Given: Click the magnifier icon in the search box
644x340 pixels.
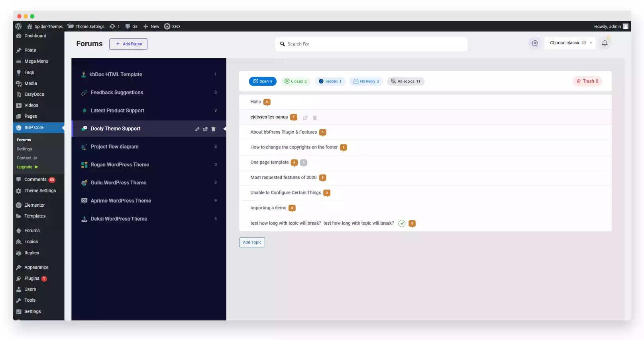Looking at the screenshot, I should pos(283,44).
